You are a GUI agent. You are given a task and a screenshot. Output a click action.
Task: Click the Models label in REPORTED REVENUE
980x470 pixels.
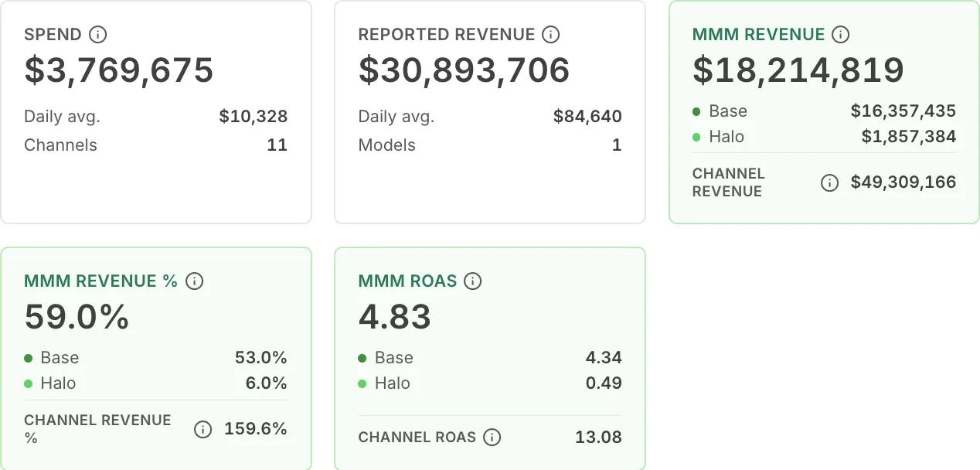(x=387, y=145)
